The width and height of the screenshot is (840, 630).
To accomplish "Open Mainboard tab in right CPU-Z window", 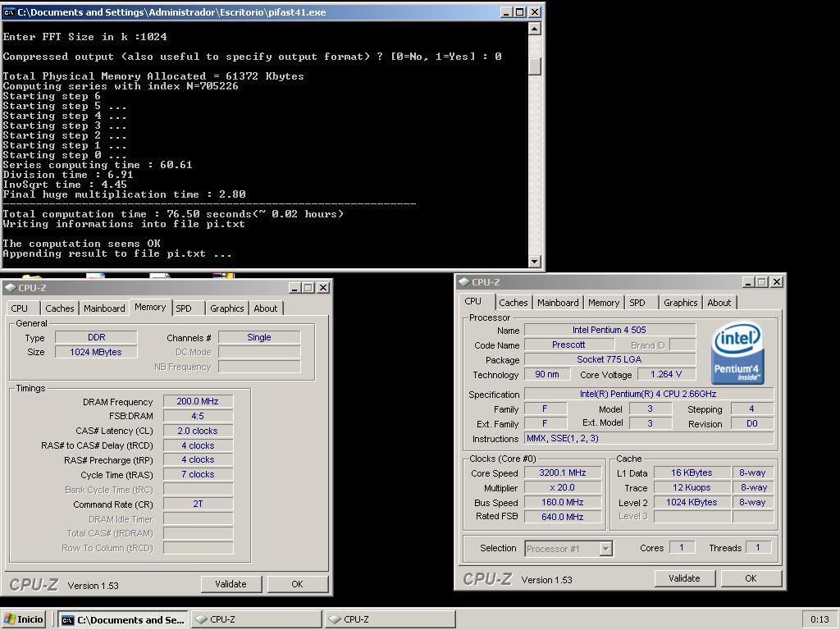I will click(x=558, y=303).
